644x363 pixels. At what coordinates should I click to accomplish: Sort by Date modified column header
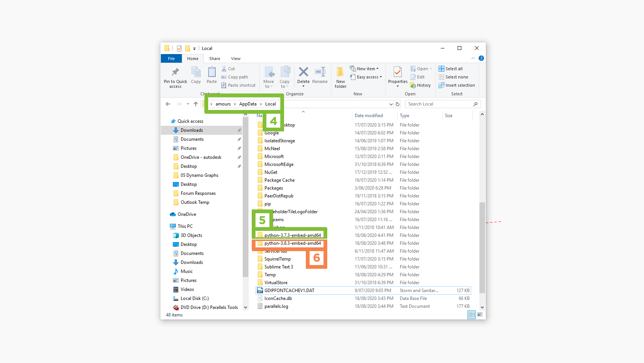click(x=369, y=116)
